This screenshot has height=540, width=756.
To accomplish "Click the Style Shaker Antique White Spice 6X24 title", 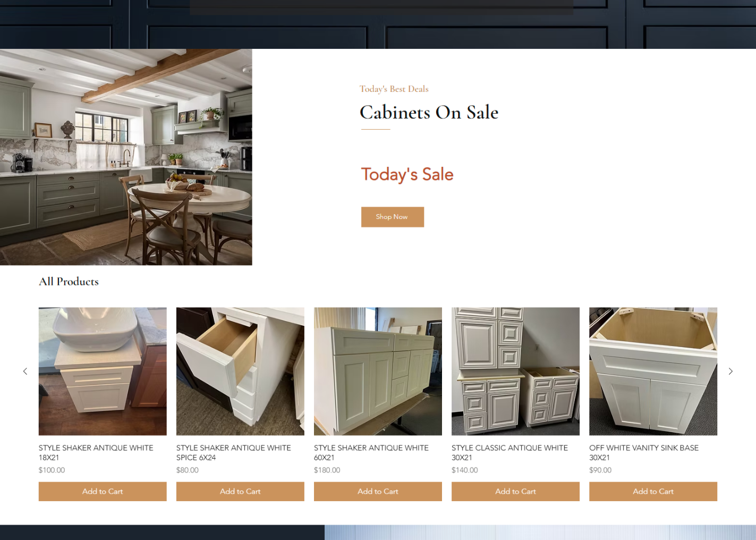I will point(234,453).
